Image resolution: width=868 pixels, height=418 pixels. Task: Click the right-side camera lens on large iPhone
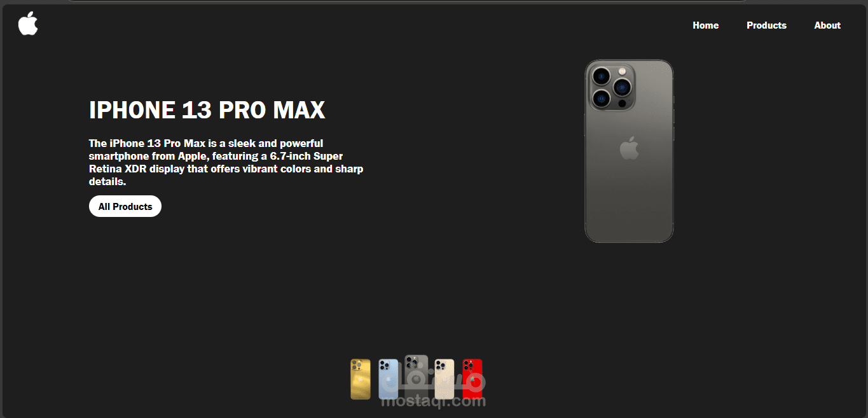pos(622,87)
